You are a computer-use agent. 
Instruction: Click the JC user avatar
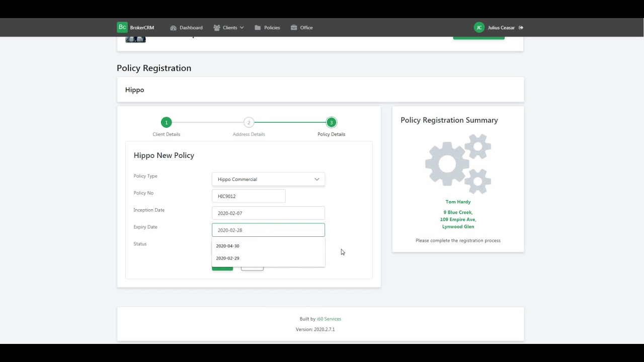coord(479,28)
